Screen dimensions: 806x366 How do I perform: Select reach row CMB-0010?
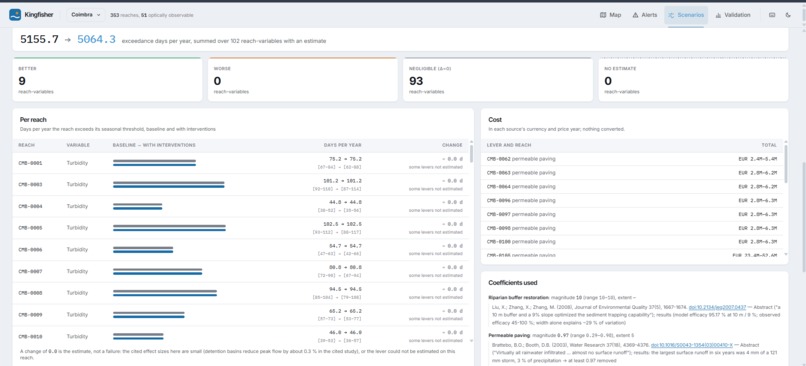[241, 336]
